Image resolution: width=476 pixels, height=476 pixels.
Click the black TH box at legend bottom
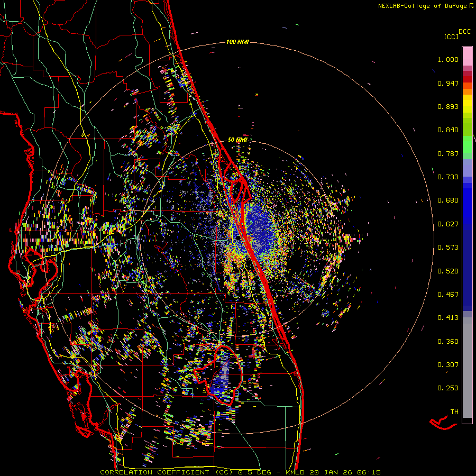coord(467,420)
